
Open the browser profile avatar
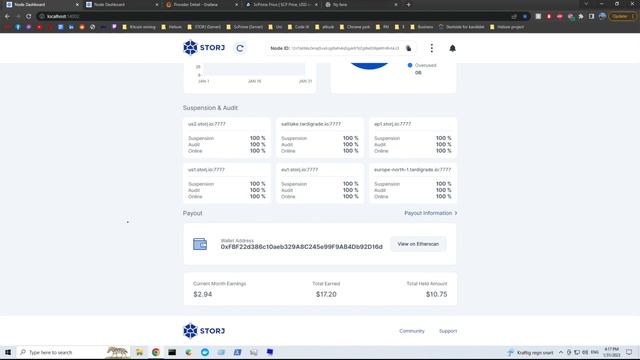(x=602, y=16)
